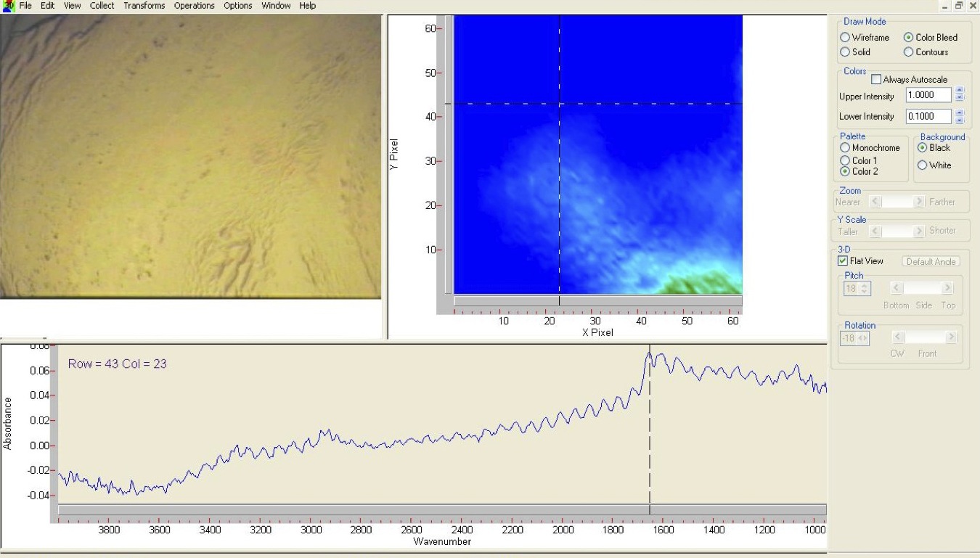Click Lower Intensity up arrow
Image resolution: width=980 pixels, height=558 pixels.
click(x=960, y=112)
